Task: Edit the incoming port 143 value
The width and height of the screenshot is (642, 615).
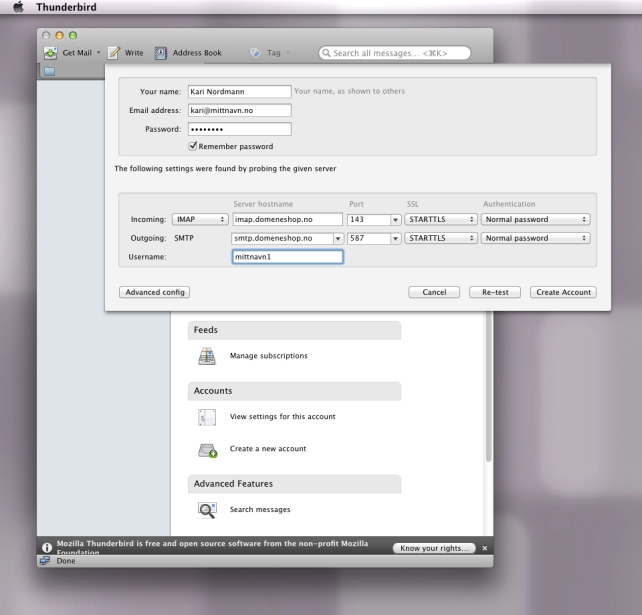Action: [x=368, y=219]
